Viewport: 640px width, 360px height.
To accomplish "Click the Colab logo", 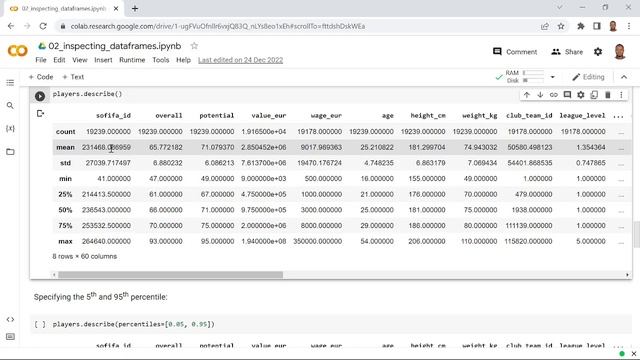I will pos(17,51).
